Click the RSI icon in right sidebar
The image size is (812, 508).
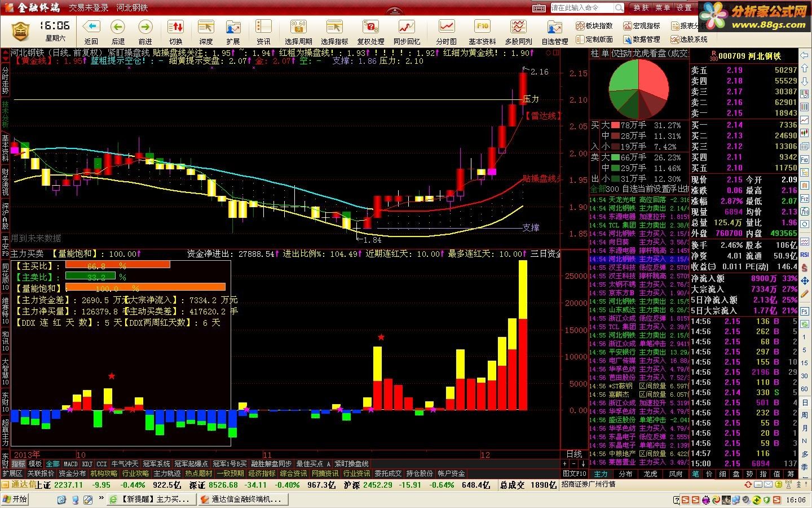click(805, 256)
